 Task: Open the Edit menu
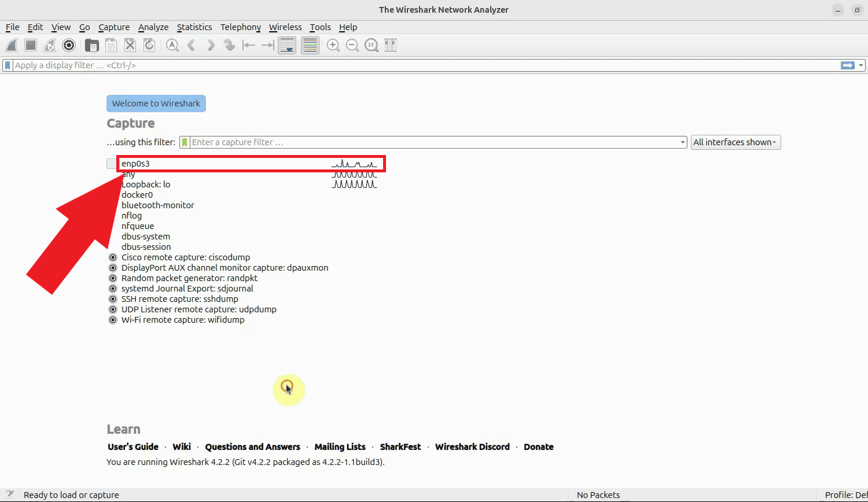(x=35, y=27)
